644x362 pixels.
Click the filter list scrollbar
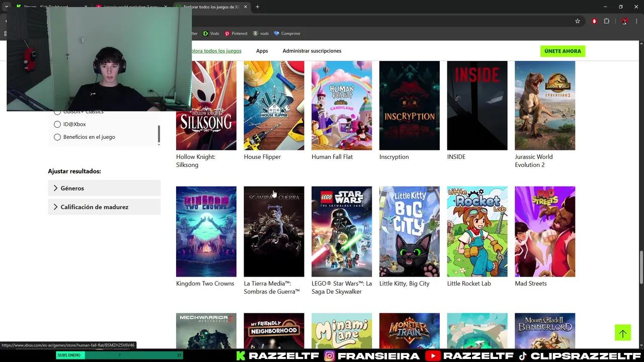159,134
